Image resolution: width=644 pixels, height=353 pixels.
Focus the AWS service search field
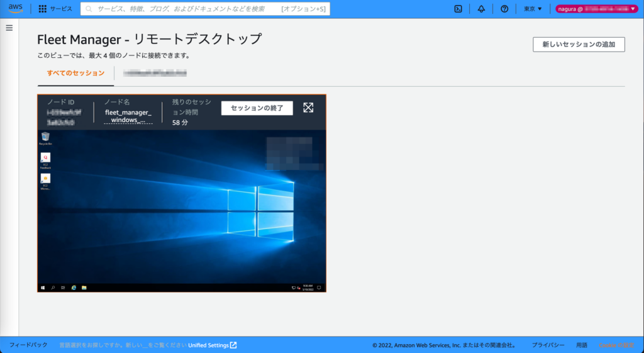(205, 9)
